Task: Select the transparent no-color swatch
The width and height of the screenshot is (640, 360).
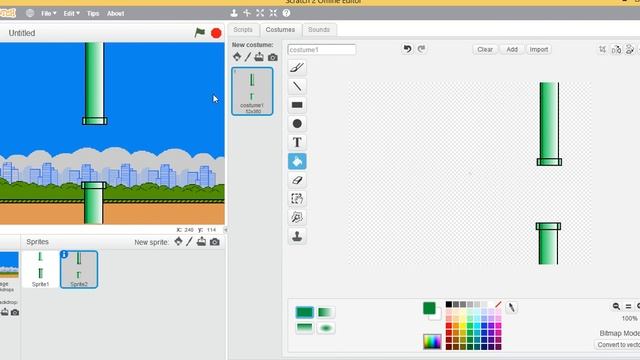Action: (498, 304)
